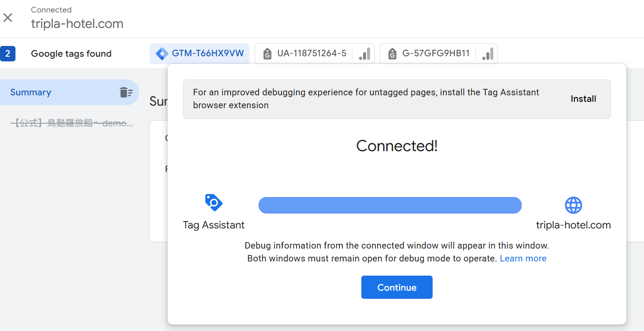This screenshot has width=644, height=331.
Task: Click the clear events icon in Summary
Action: 126,92
